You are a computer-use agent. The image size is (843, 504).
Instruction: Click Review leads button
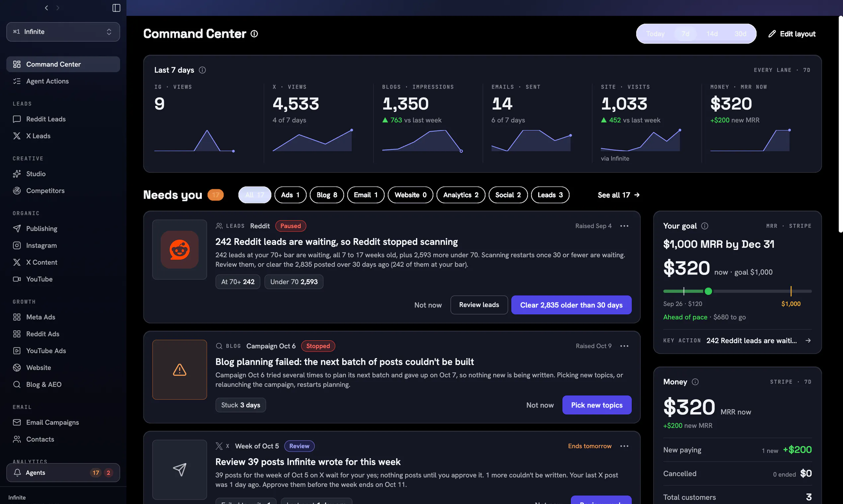coord(479,305)
